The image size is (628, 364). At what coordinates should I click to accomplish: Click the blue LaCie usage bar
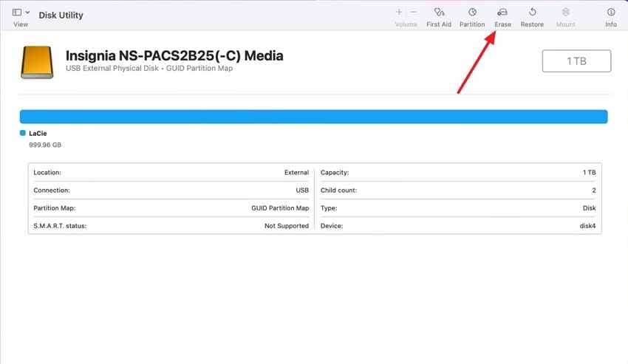pyautogui.click(x=313, y=117)
